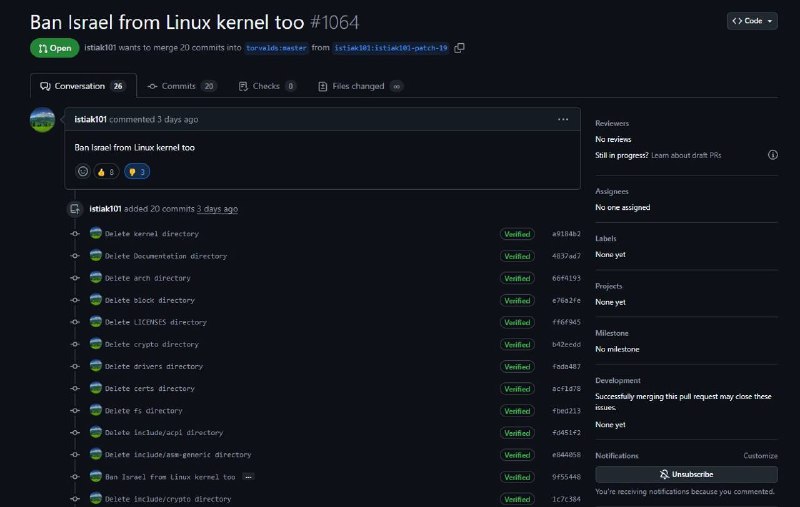Viewport: 800px width, 507px height.
Task: Click Verified badge for commit 66f4193
Action: point(517,278)
